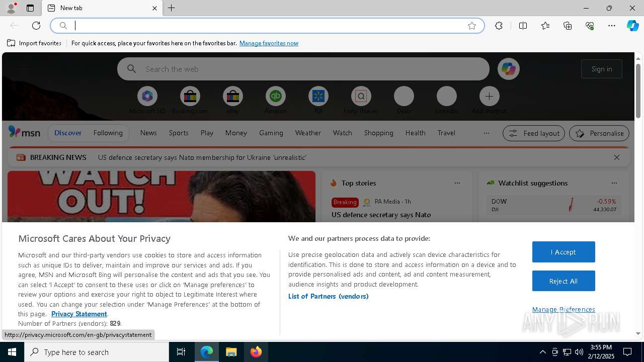Image resolution: width=644 pixels, height=362 pixels.
Task: Open the DOW watchlist entry
Action: (553, 205)
